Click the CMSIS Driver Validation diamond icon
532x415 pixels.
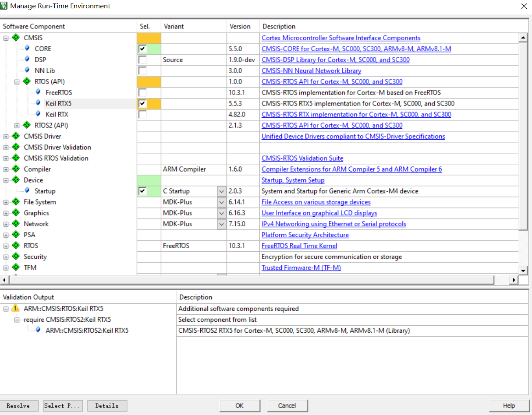(16, 147)
